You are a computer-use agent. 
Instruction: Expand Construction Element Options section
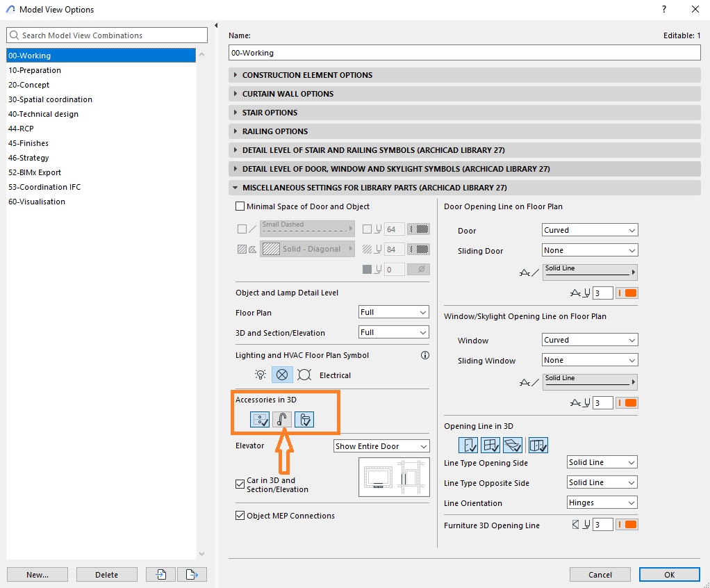(x=465, y=75)
